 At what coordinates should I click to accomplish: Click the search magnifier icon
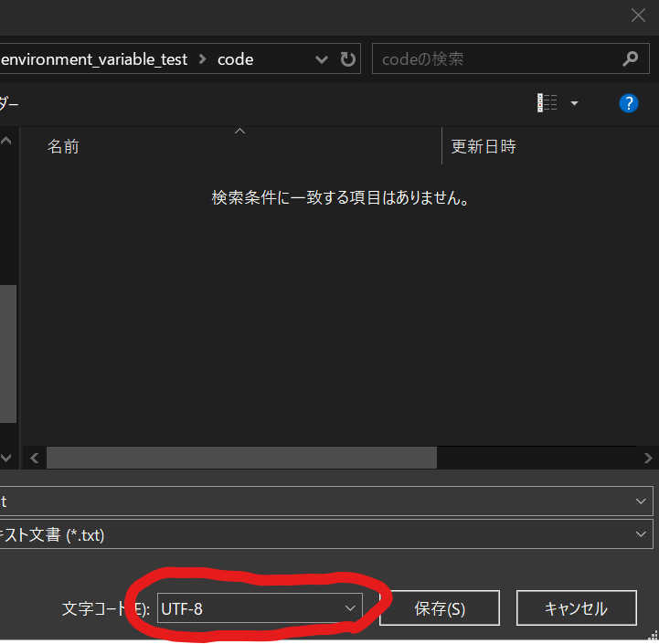[x=630, y=58]
